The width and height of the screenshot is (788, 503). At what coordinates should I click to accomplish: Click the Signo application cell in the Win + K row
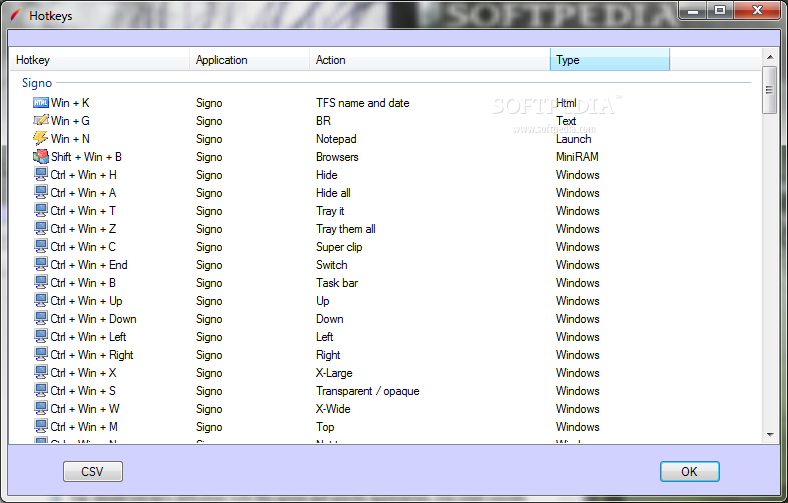tap(209, 103)
